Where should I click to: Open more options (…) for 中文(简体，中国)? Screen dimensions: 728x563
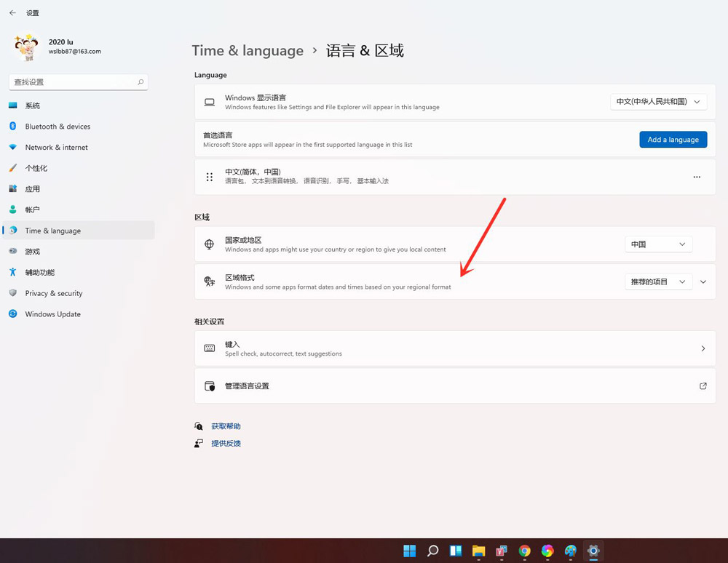[697, 176]
